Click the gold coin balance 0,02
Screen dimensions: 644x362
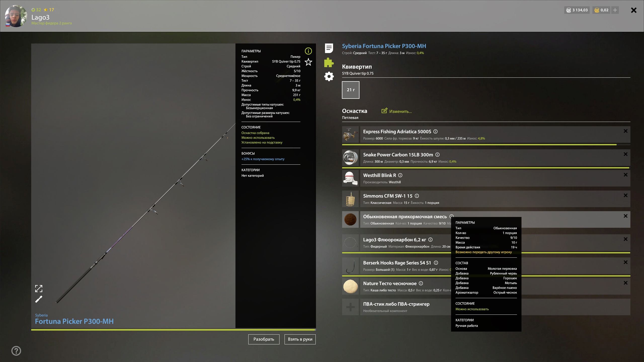point(601,10)
